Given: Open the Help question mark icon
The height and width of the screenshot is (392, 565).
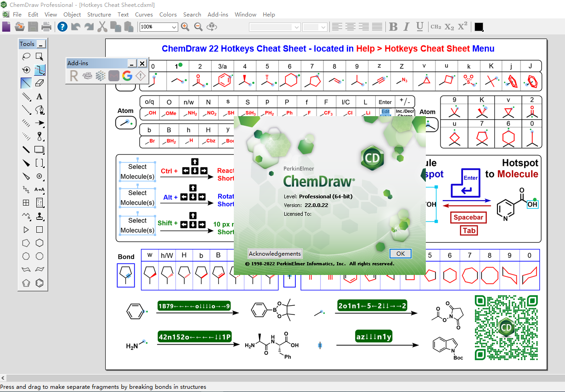Looking at the screenshot, I should pyautogui.click(x=62, y=27).
